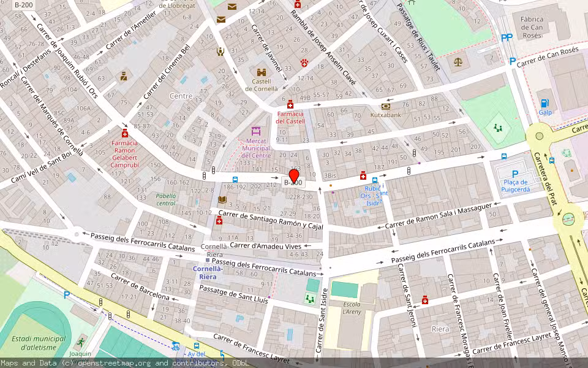
Task: Click the Kutxabank bank icon
Action: point(385,106)
